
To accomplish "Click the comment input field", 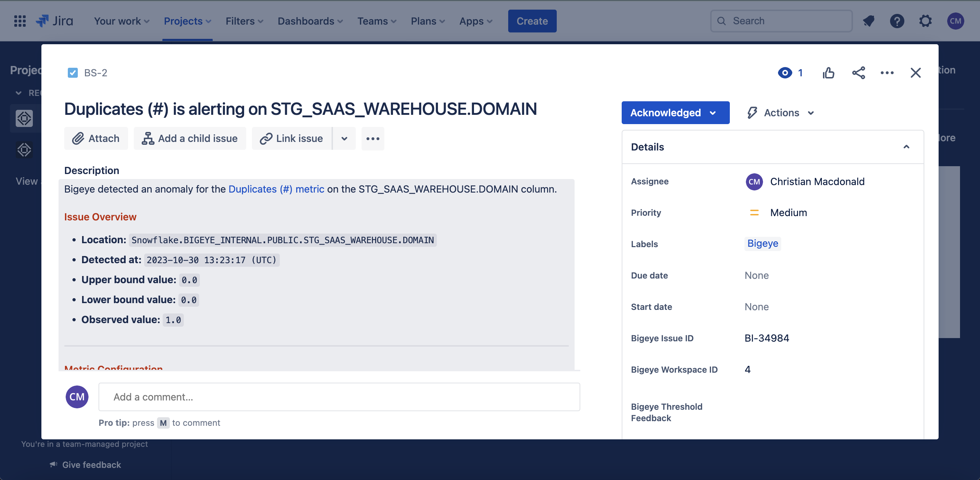I will click(x=339, y=397).
